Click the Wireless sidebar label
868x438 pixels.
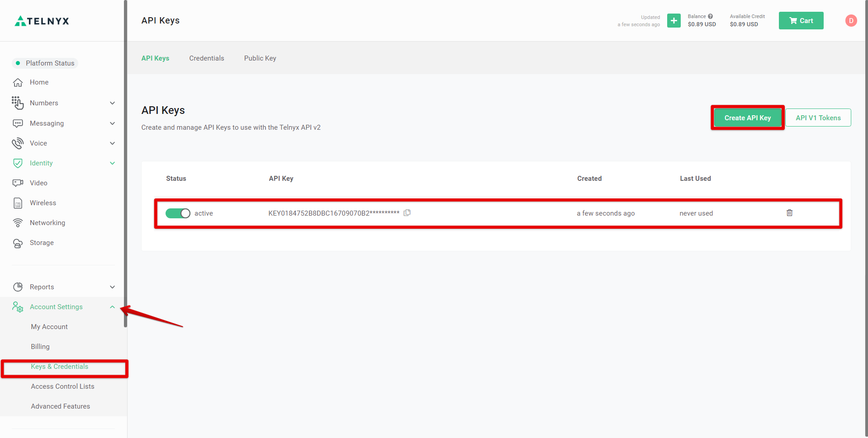point(43,203)
